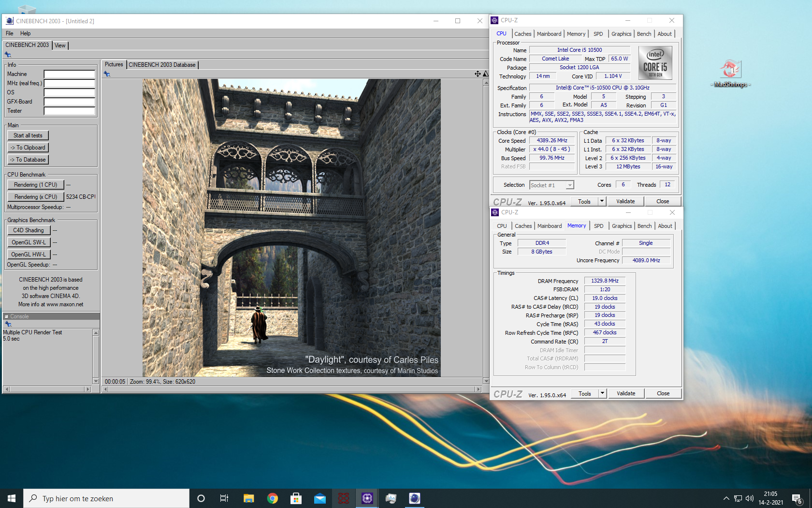Open Cortana from the taskbar
Image resolution: width=812 pixels, height=508 pixels.
[x=201, y=498]
